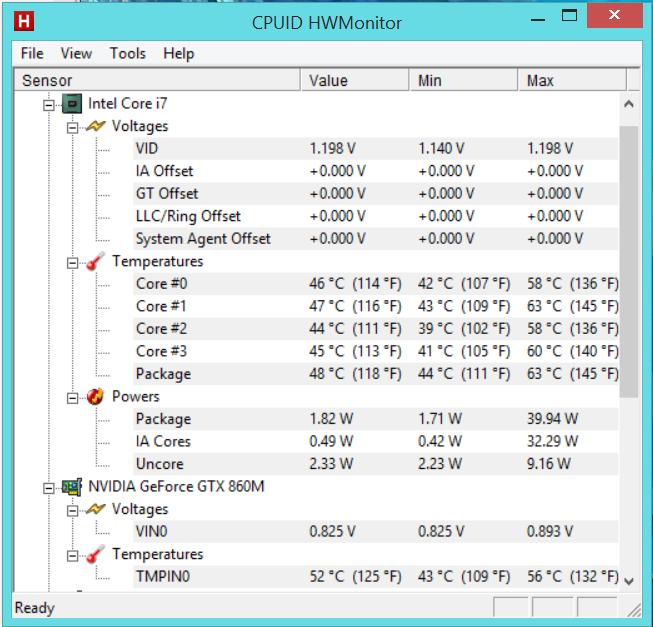Select the VIN0 voltage row
This screenshot has height=627, width=653.
point(376,532)
